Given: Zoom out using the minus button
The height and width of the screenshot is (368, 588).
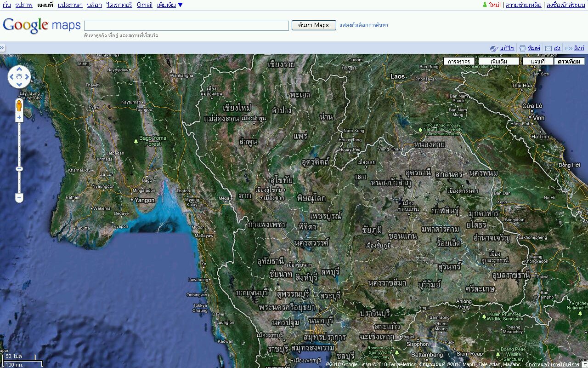Looking at the screenshot, I should (x=19, y=198).
